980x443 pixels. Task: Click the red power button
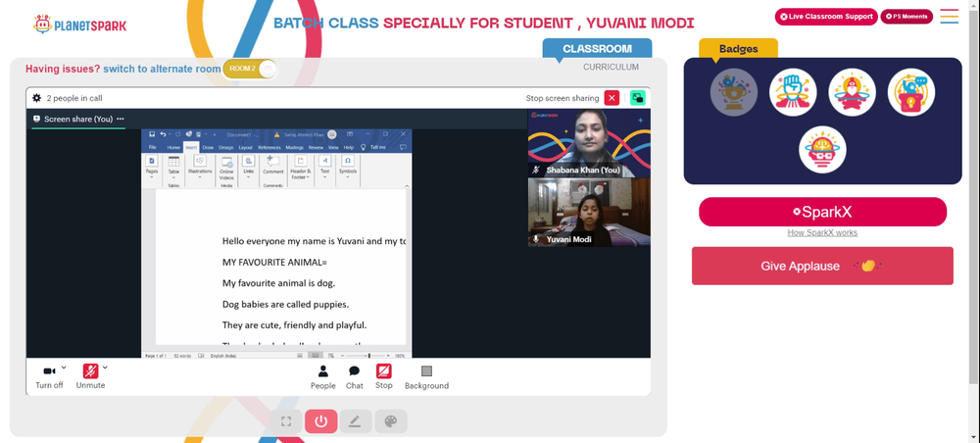pyautogui.click(x=321, y=421)
